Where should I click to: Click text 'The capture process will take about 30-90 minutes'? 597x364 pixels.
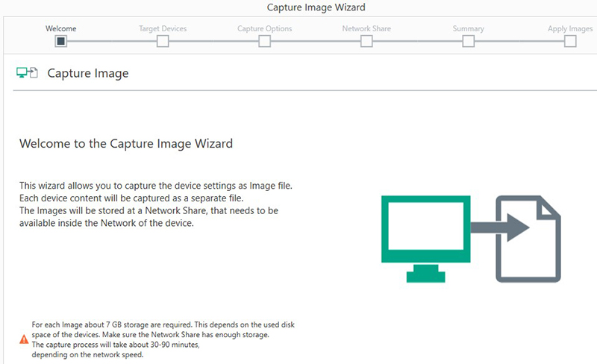[116, 345]
